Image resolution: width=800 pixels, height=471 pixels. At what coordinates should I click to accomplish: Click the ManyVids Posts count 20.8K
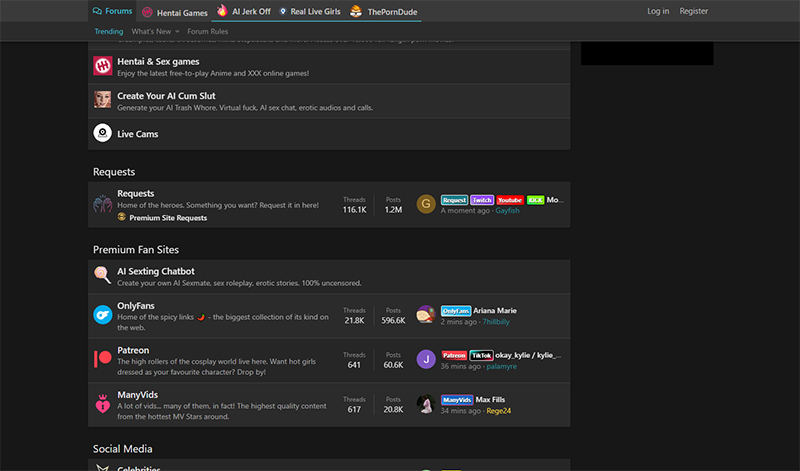(x=393, y=409)
